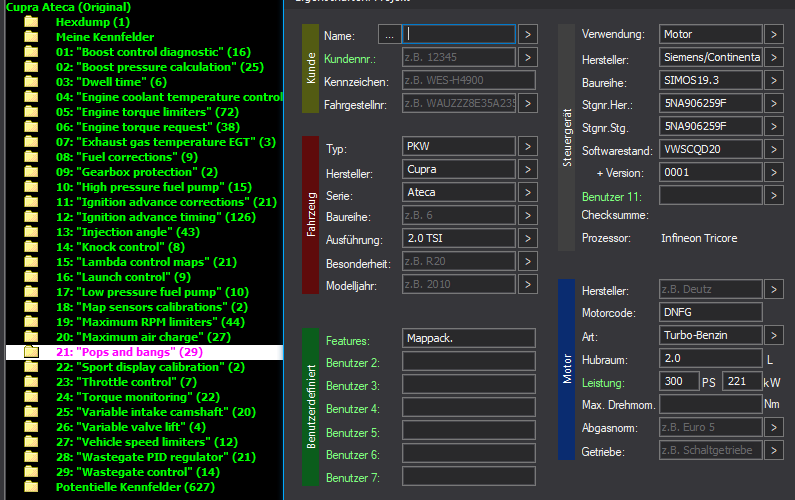Click the ellipsis button next to Name
This screenshot has width=795, height=500.
pyautogui.click(x=389, y=34)
